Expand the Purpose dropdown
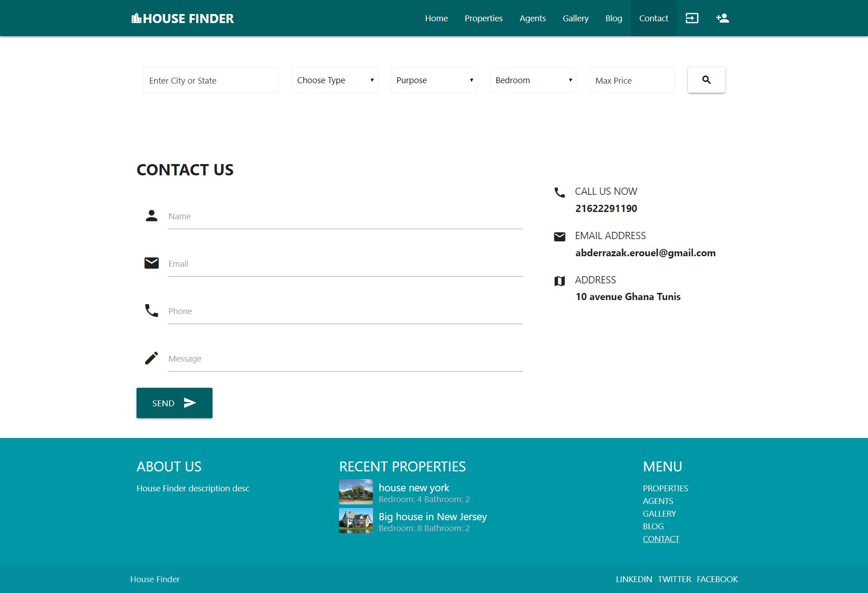868x593 pixels. tap(434, 80)
